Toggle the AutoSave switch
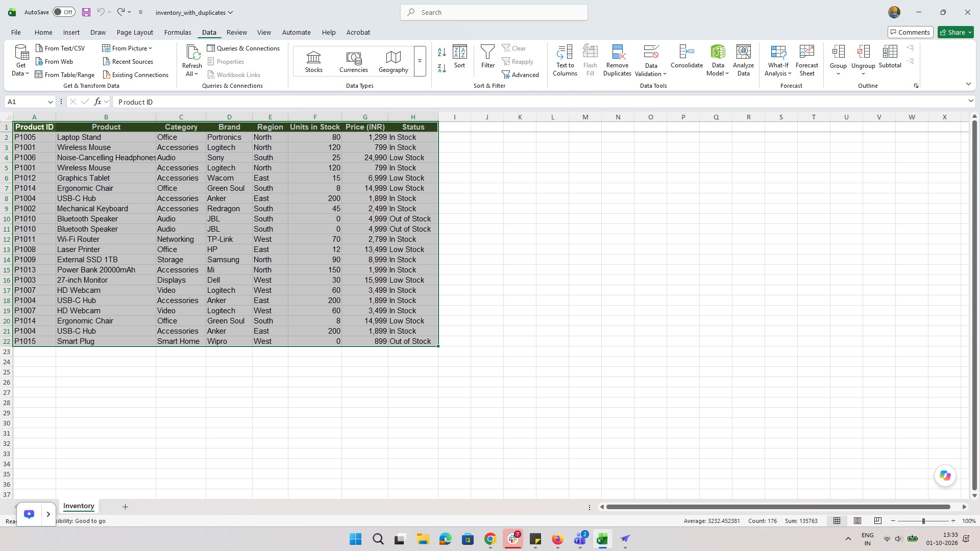Image resolution: width=980 pixels, height=551 pixels. tap(64, 12)
